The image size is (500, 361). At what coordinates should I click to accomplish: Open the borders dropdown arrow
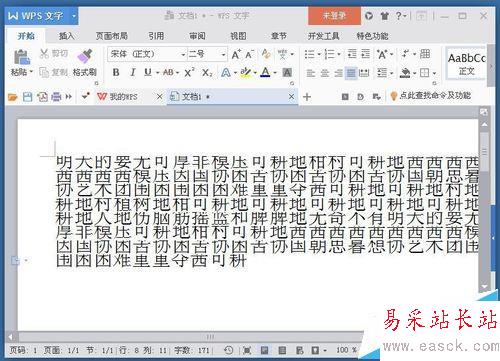434,73
